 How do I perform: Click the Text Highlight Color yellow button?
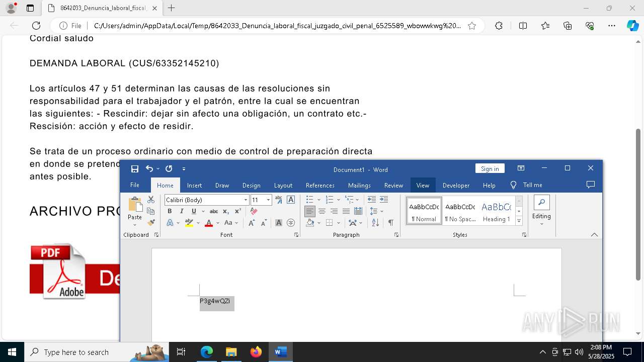click(x=189, y=223)
